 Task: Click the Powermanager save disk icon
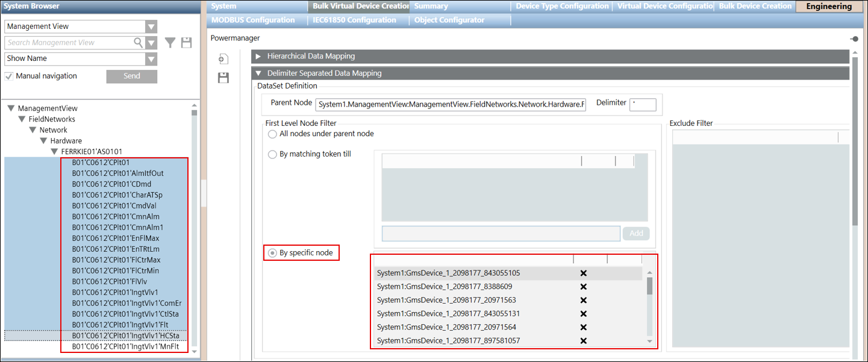point(223,78)
